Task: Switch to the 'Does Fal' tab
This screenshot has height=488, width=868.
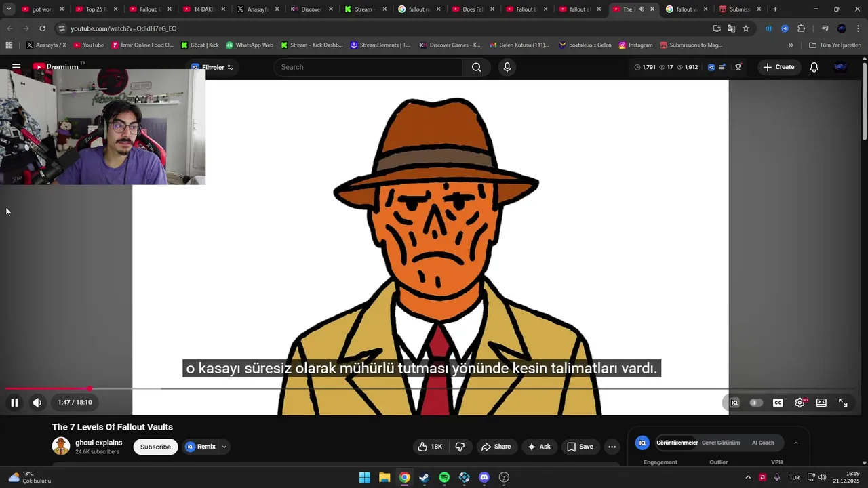Action: (x=473, y=9)
